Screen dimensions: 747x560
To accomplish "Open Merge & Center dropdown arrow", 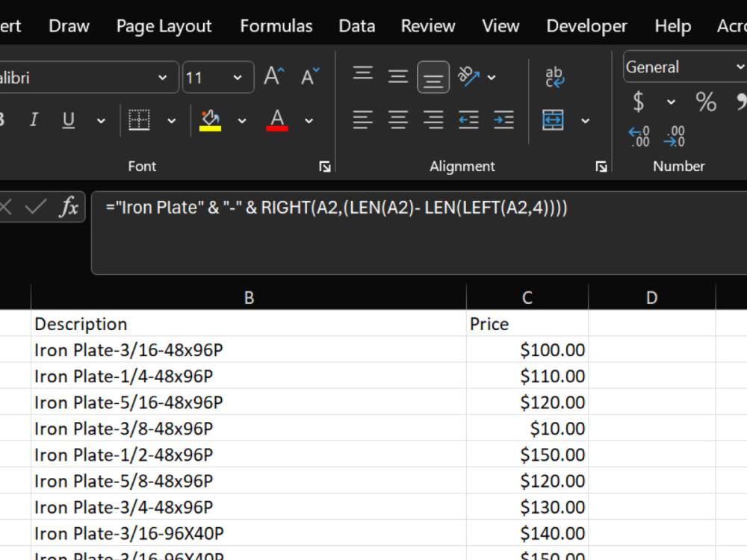I will pyautogui.click(x=585, y=120).
